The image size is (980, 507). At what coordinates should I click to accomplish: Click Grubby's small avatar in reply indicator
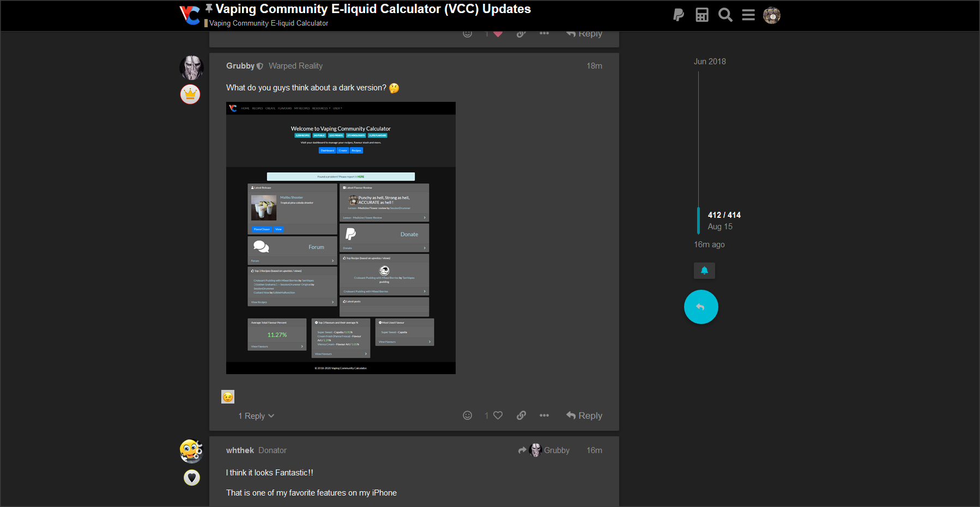pyautogui.click(x=535, y=450)
